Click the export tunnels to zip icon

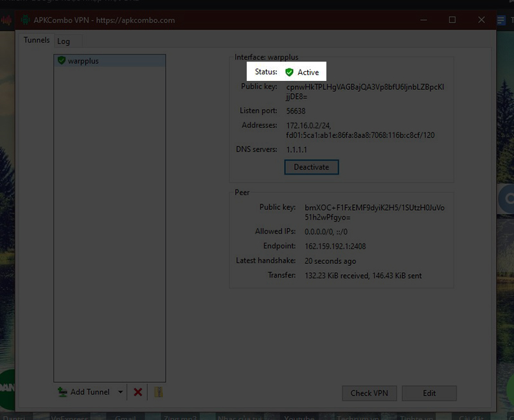point(158,392)
